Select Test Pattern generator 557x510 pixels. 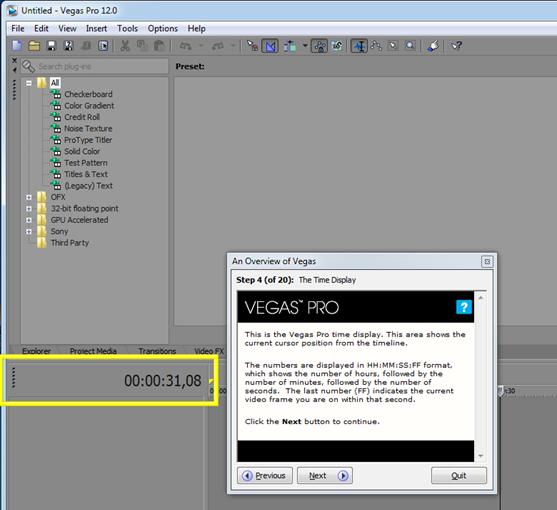click(86, 163)
